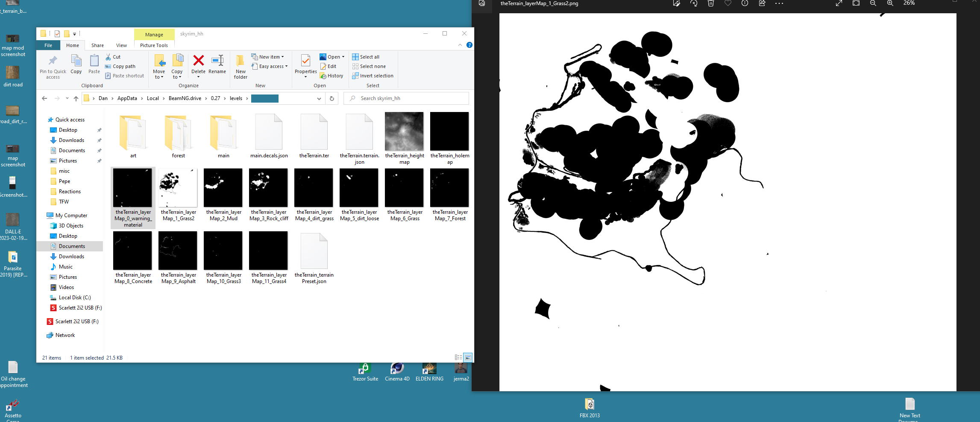
Task: Select Local Disk (C:) in navigation pane
Action: pyautogui.click(x=75, y=298)
